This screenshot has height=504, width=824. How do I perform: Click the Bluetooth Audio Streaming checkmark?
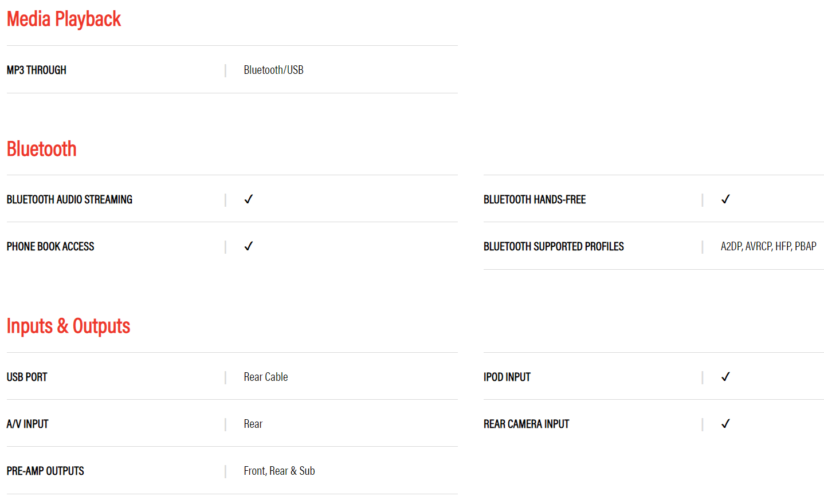(x=249, y=199)
